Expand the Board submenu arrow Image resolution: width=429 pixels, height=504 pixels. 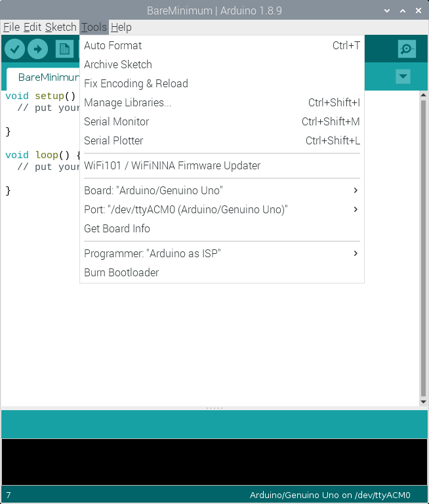356,190
